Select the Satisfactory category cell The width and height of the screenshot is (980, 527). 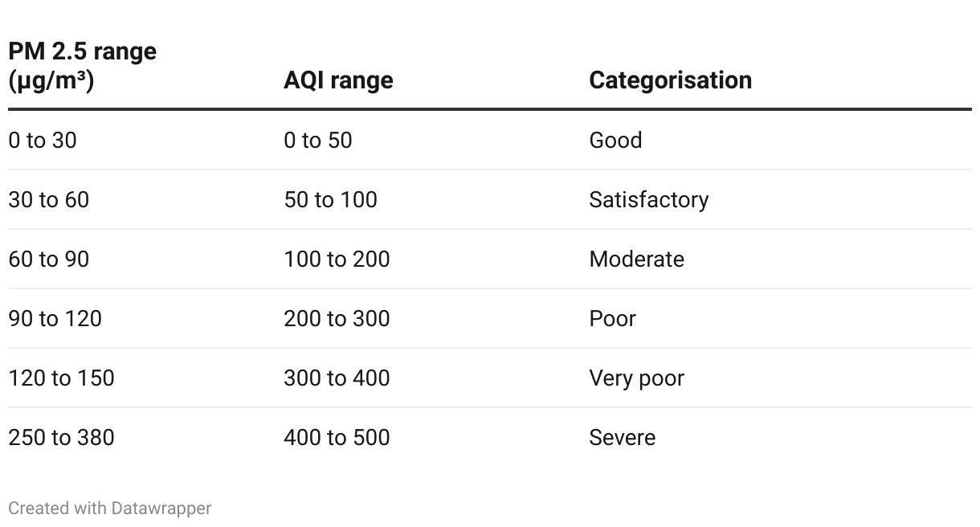tap(649, 200)
